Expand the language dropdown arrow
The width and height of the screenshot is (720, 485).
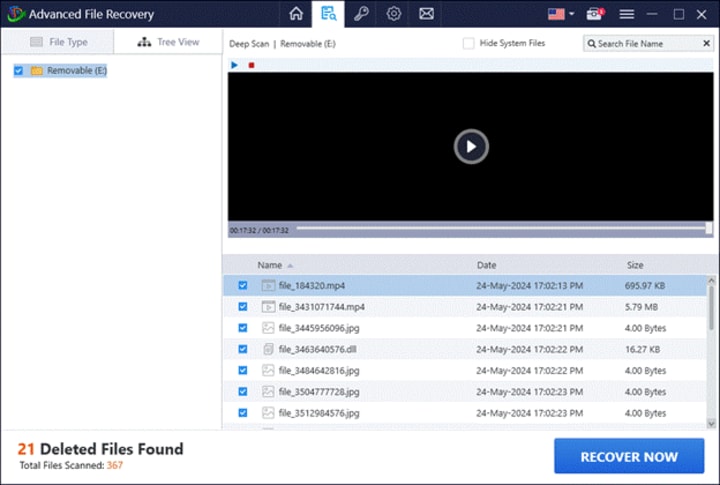click(x=572, y=14)
